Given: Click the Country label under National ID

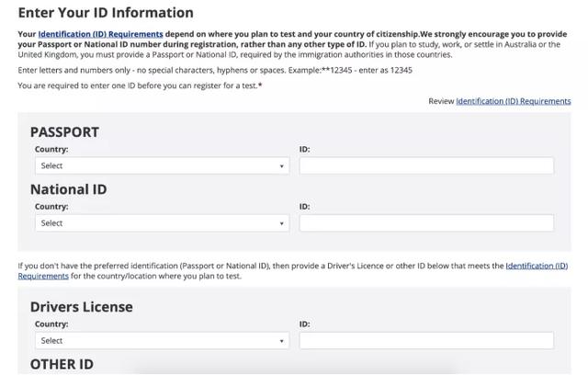Looking at the screenshot, I should [51, 207].
